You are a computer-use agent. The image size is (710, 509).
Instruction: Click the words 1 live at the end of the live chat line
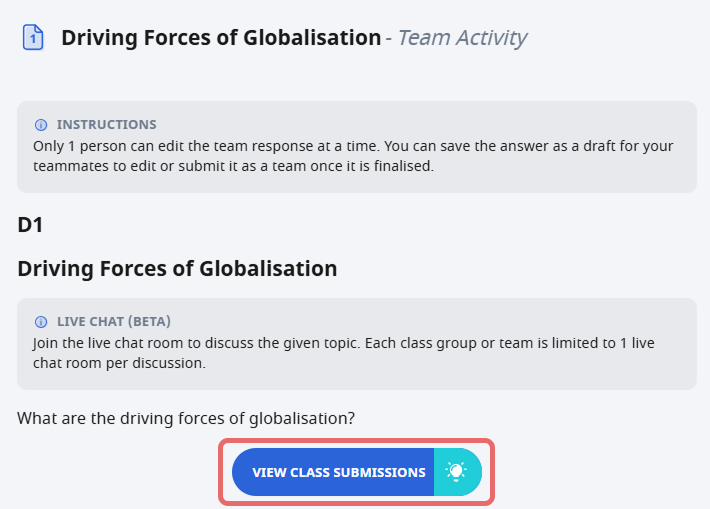coord(638,343)
